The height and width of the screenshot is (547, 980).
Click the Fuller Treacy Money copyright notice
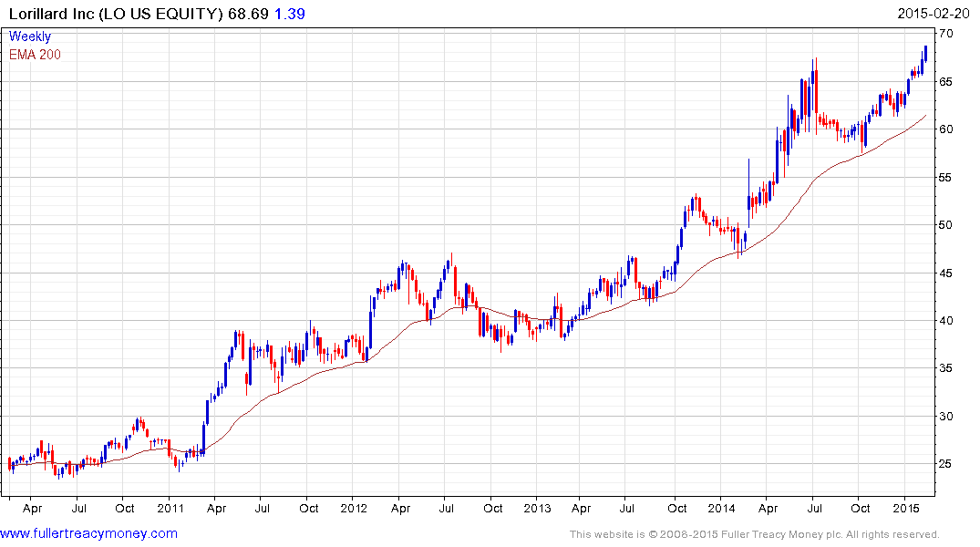point(754,534)
